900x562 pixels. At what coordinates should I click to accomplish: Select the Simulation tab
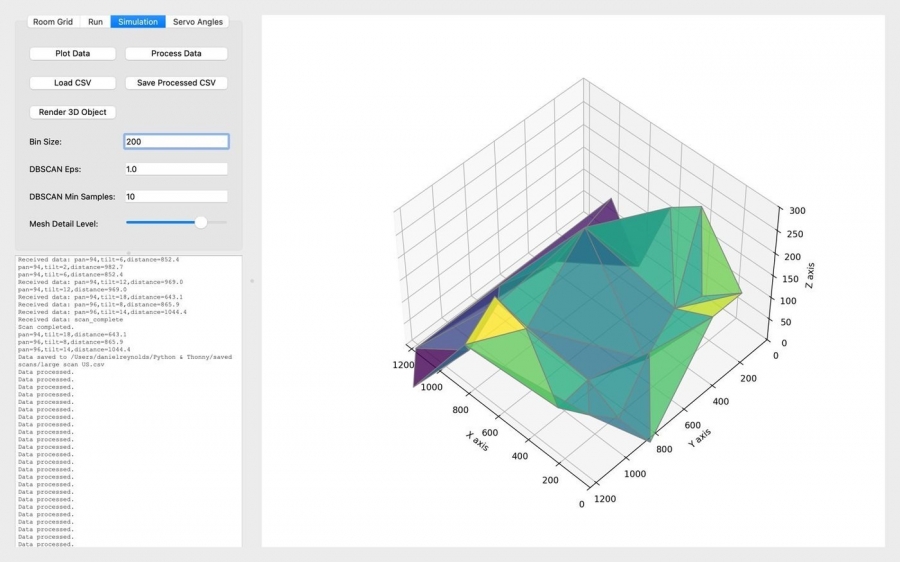138,22
